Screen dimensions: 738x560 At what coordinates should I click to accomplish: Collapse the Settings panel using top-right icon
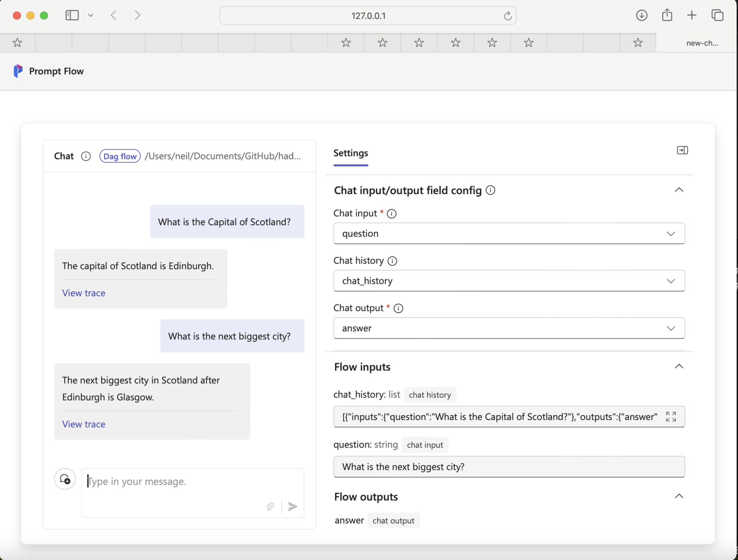[x=682, y=150]
